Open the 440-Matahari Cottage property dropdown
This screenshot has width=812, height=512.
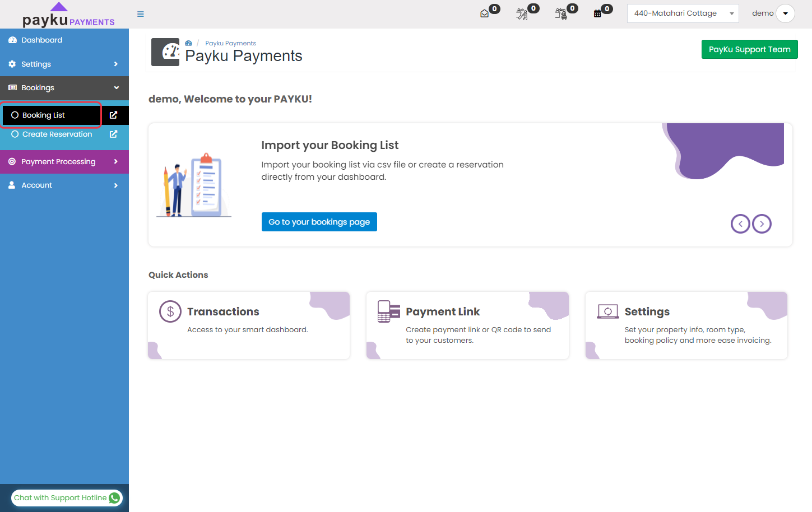683,13
